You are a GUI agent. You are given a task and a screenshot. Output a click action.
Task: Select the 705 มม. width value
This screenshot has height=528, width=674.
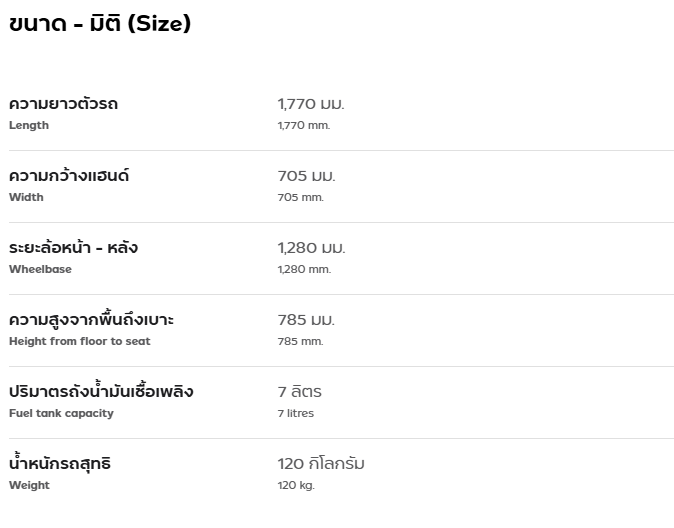tap(306, 176)
